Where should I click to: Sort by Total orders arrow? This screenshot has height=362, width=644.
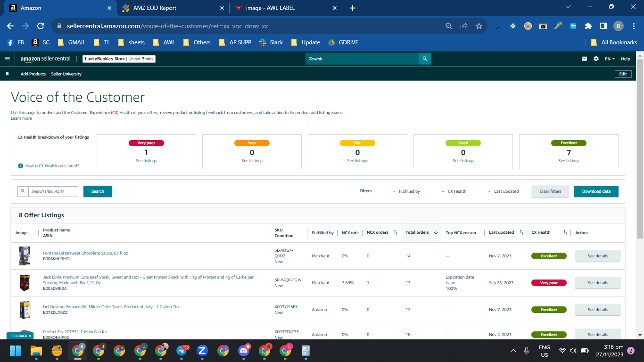(436, 232)
